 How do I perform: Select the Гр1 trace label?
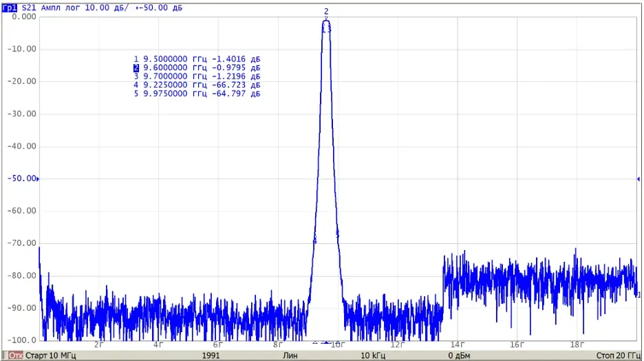point(10,8)
